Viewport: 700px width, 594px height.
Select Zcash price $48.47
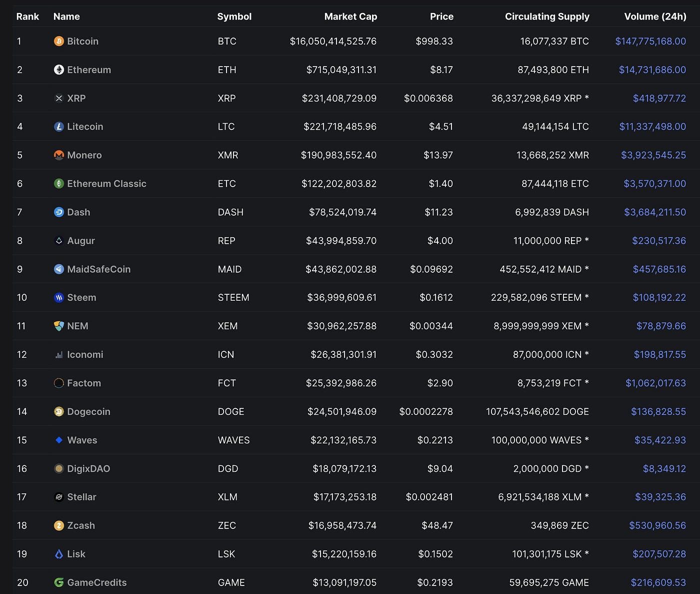pos(437,525)
